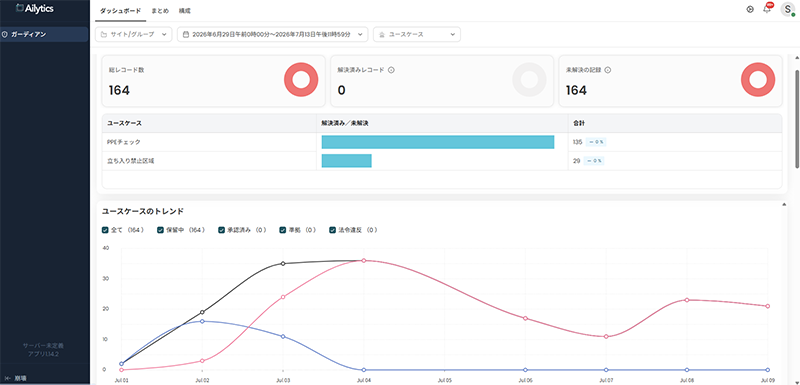Click the 総レコード数 donut chart
The height and width of the screenshot is (385, 800).
point(301,80)
